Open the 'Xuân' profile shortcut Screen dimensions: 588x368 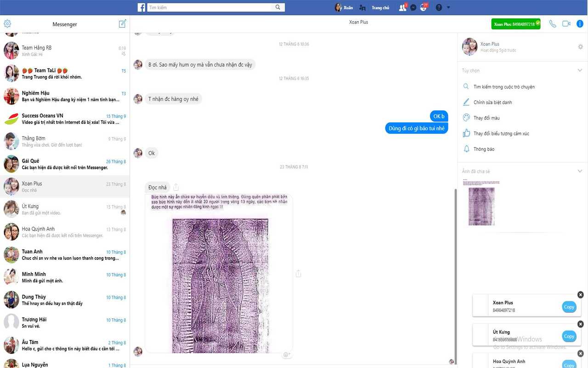(x=344, y=7)
